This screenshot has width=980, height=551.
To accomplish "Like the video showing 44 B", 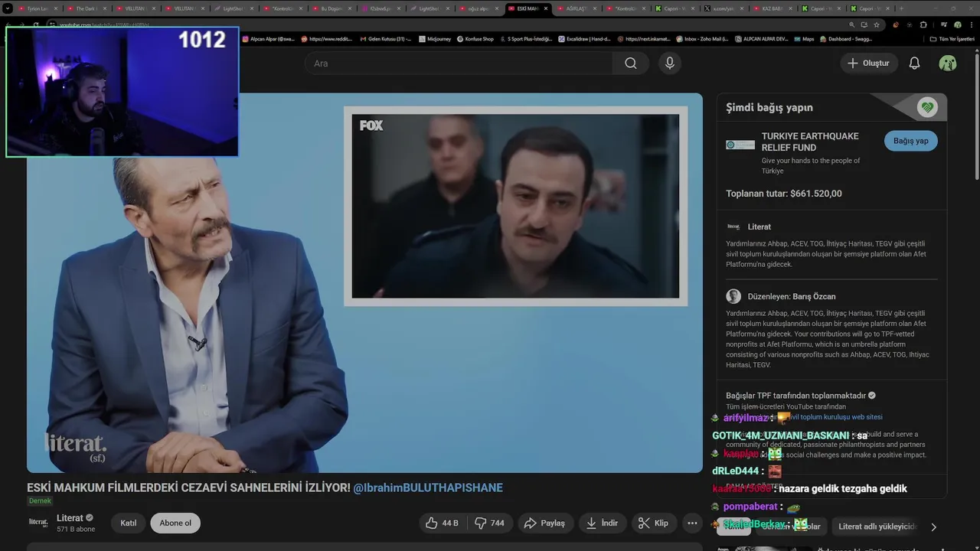I will point(442,523).
